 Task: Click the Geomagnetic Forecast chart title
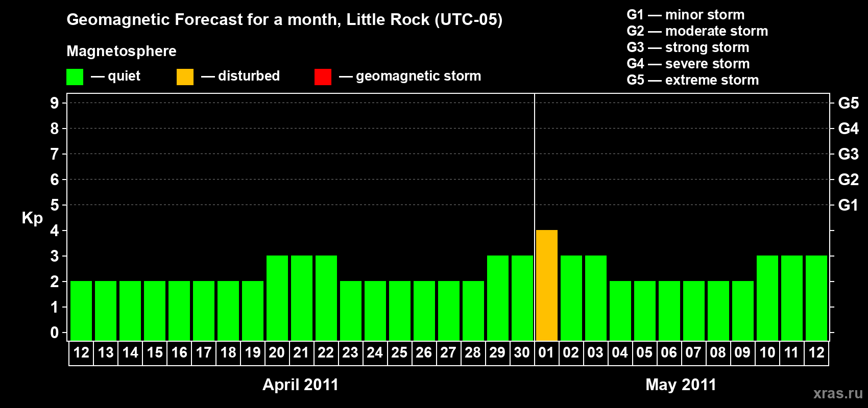click(284, 20)
